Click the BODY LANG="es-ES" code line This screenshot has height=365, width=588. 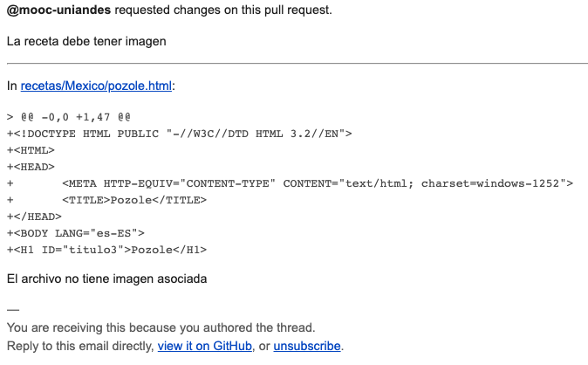pyautogui.click(x=76, y=233)
